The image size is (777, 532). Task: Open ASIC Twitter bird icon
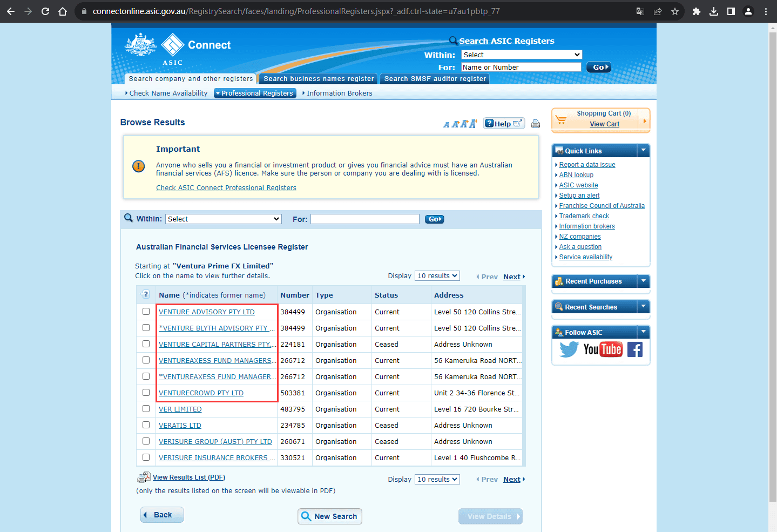point(569,349)
